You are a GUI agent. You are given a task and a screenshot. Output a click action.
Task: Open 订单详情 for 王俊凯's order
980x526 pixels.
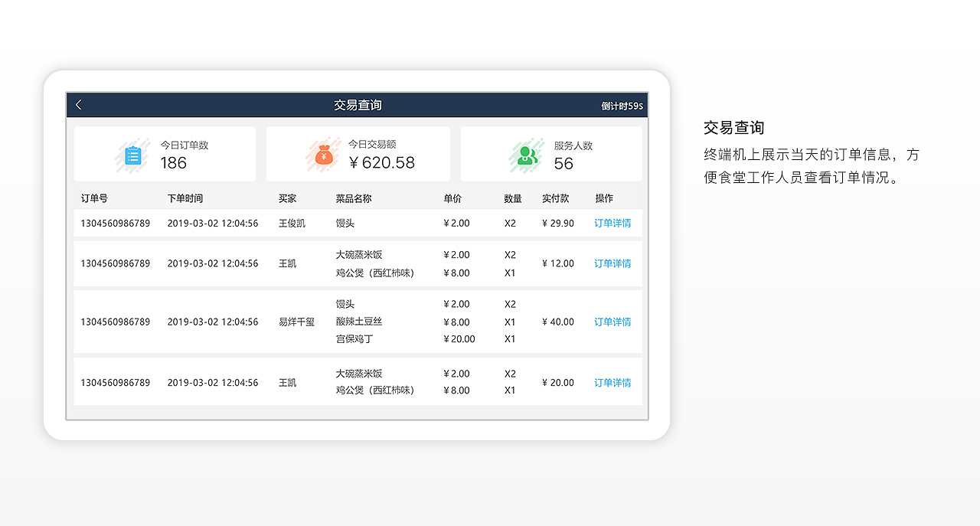pyautogui.click(x=612, y=224)
